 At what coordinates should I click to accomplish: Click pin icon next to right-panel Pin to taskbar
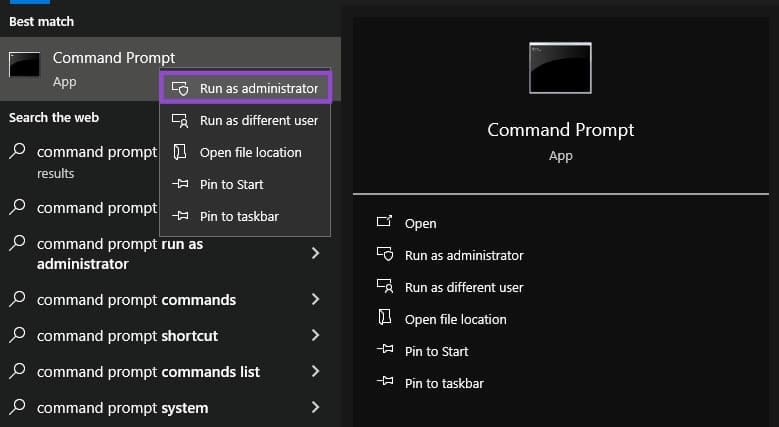click(x=385, y=381)
